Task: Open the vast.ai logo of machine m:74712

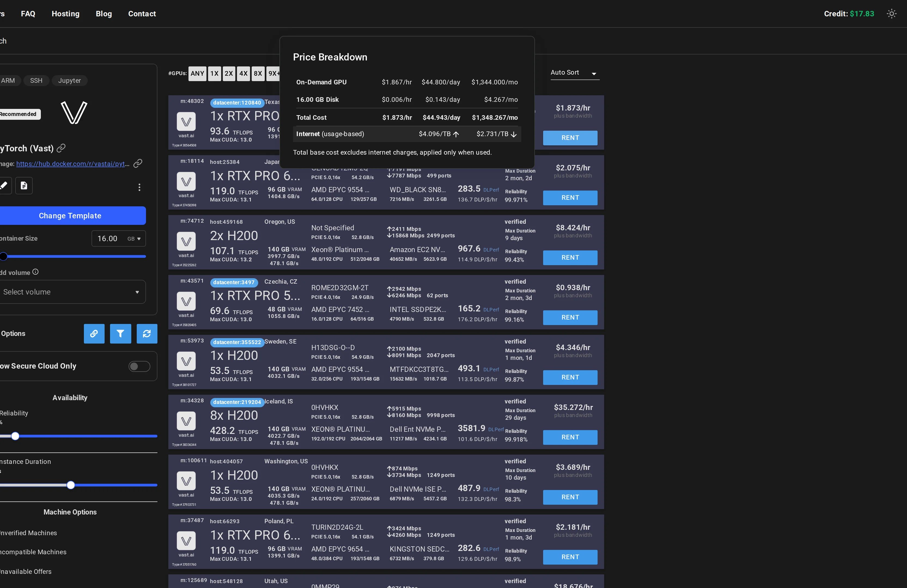Action: (186, 241)
